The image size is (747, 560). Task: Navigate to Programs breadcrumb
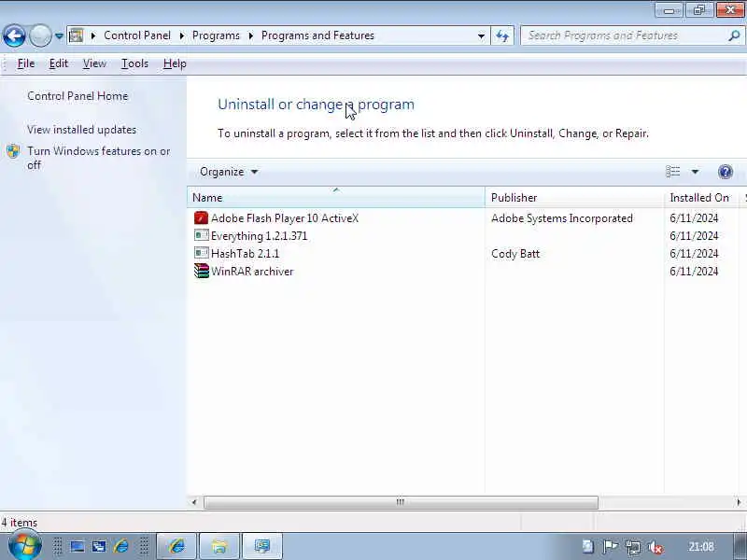click(216, 35)
